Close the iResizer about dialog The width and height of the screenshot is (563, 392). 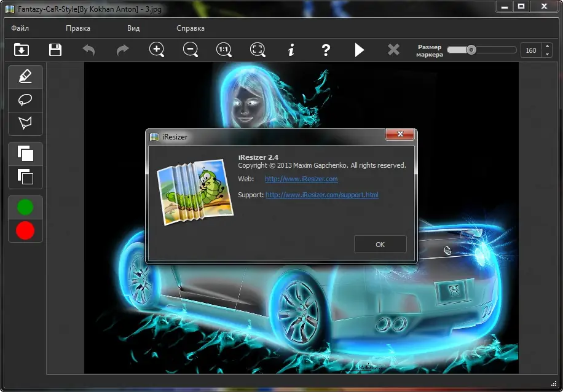click(x=400, y=135)
